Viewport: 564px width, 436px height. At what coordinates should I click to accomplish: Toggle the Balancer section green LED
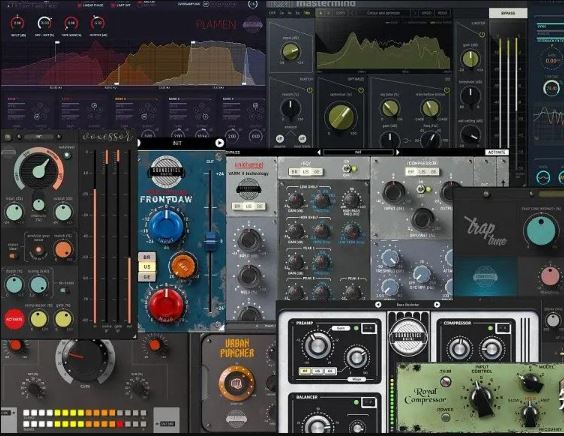[356, 402]
